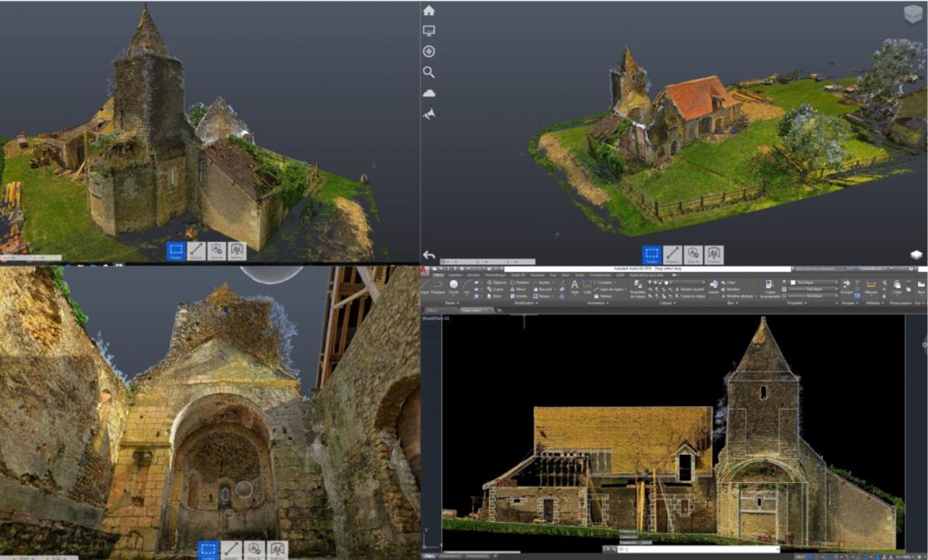Click the ViewCube in the aerial ReCap view
This screenshot has height=560, width=928.
click(913, 14)
